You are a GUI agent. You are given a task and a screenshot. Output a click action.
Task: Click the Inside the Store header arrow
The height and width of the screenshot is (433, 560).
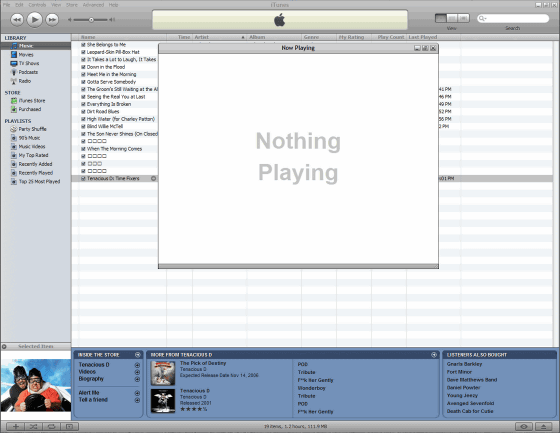pos(138,355)
